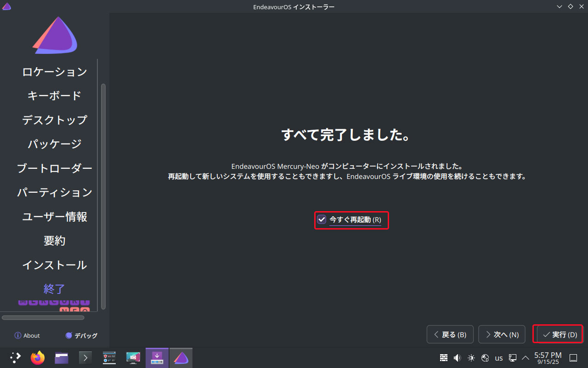
Task: Close the installer window
Action: (x=582, y=6)
